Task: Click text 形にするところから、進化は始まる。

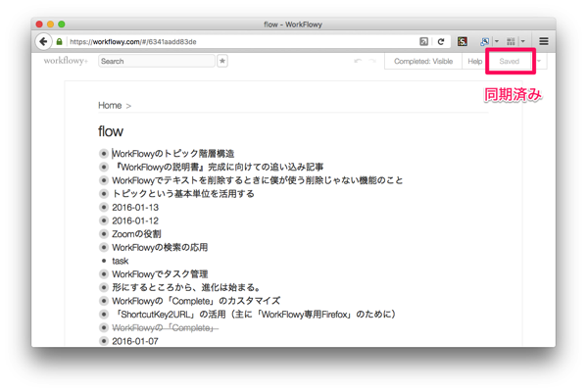Action: coord(186,287)
